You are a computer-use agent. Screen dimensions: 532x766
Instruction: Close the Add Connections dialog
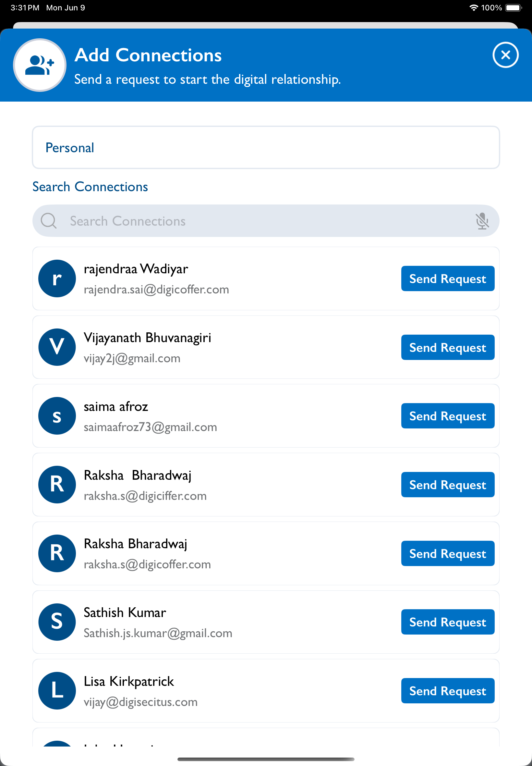[505, 55]
